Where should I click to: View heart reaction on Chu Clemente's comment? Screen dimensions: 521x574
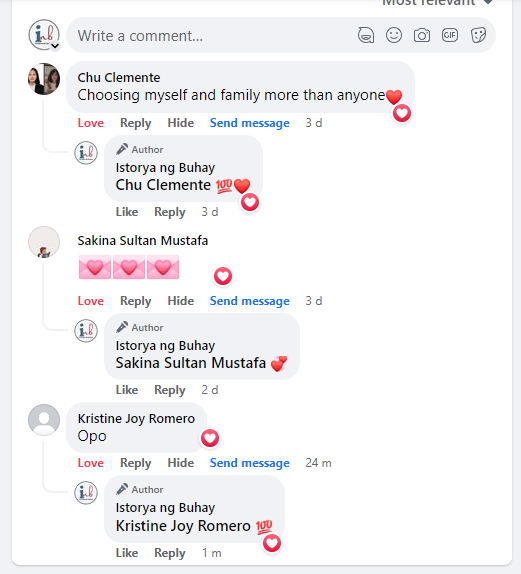coord(402,113)
